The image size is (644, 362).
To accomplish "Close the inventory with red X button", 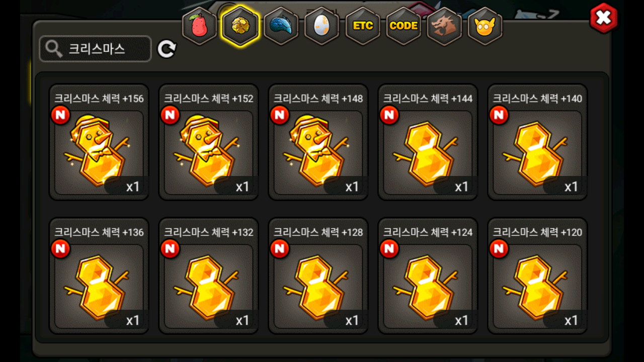I will [x=603, y=19].
